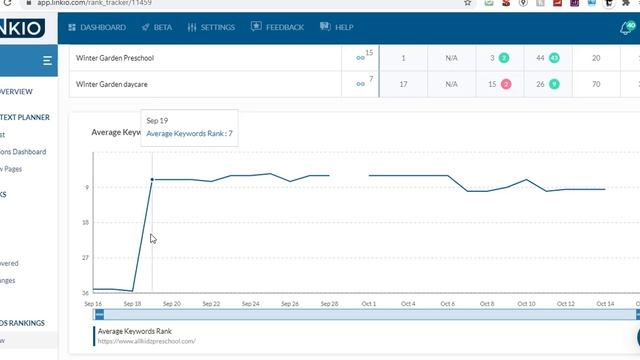
Task: Click value 20 in Preschool row
Action: 596,58
